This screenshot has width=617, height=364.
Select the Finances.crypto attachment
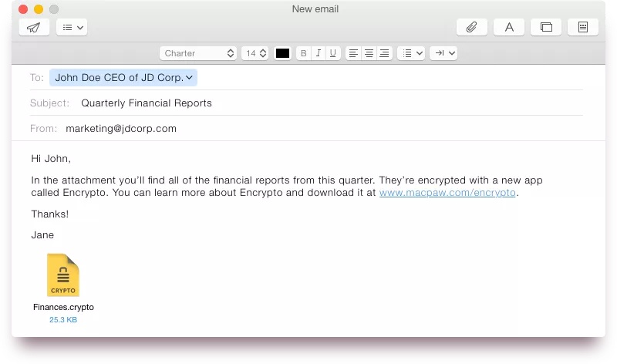pos(63,276)
